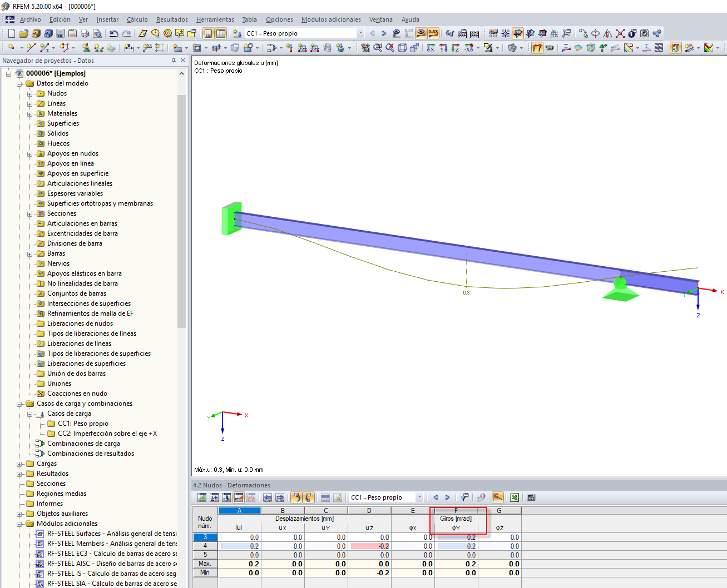
Task: Toggle result values display (x.xx) button
Action: click(x=433, y=33)
